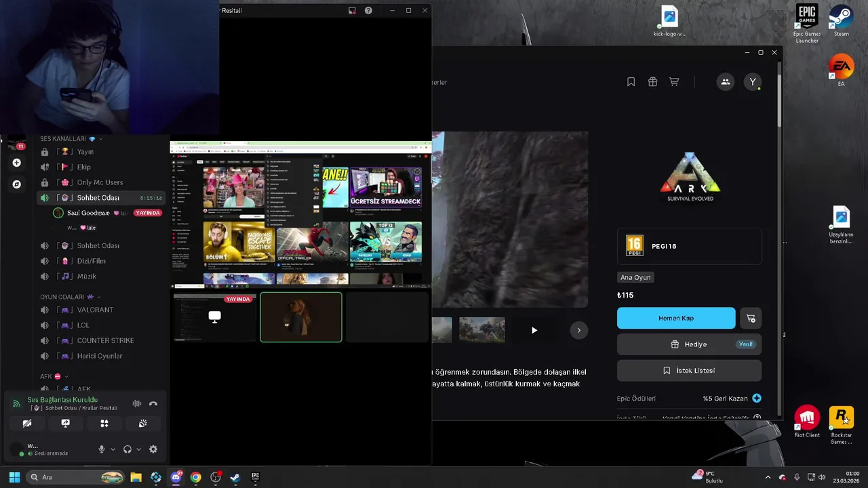Open server icon with 11 notification badge
The height and width of the screenshot is (488, 868).
pos(16,143)
